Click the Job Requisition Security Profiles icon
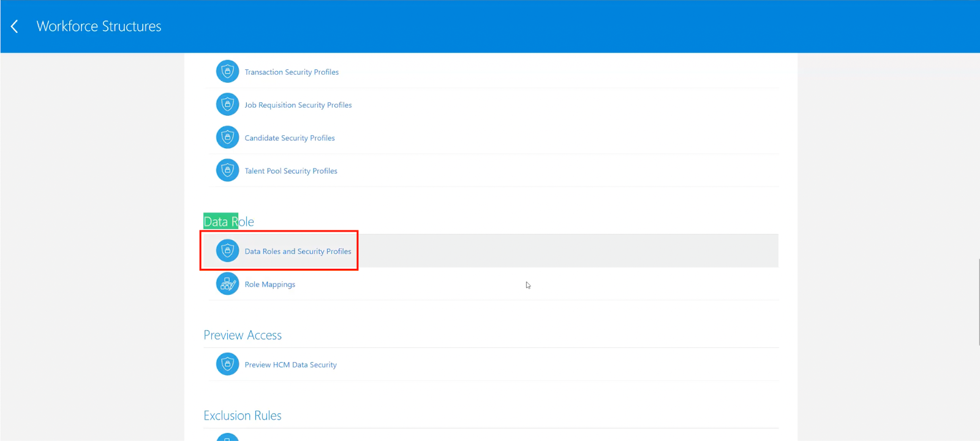 [x=227, y=105]
